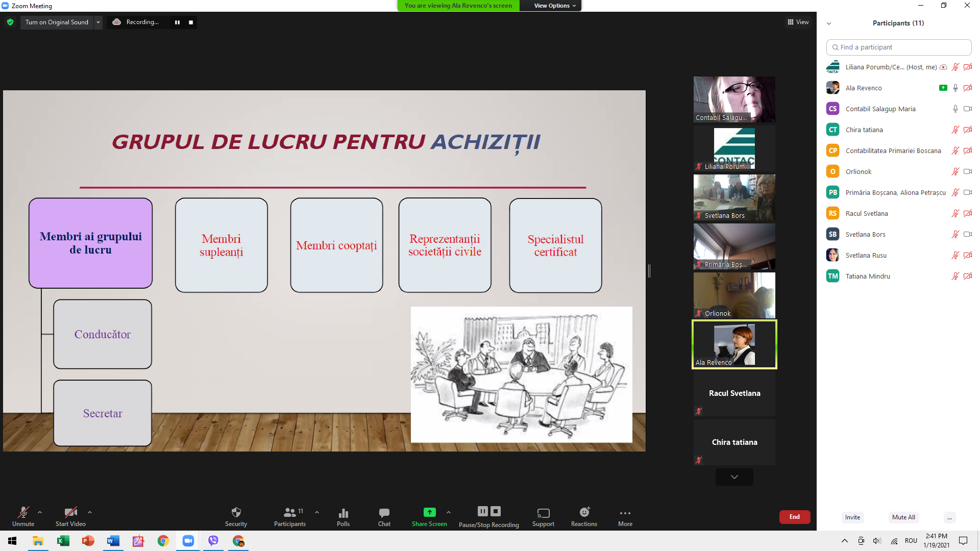Viewport: 980px width, 551px height.
Task: Open Viber from the Windows taskbar
Action: 213,541
